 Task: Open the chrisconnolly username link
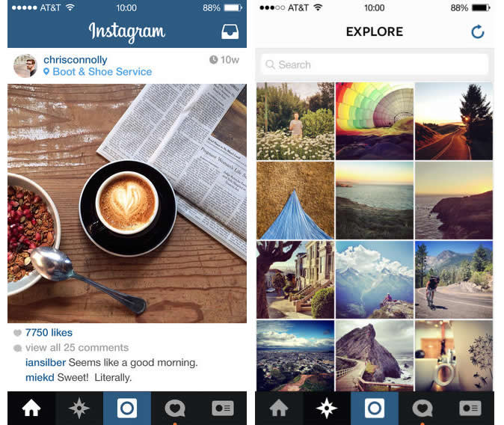pos(76,60)
